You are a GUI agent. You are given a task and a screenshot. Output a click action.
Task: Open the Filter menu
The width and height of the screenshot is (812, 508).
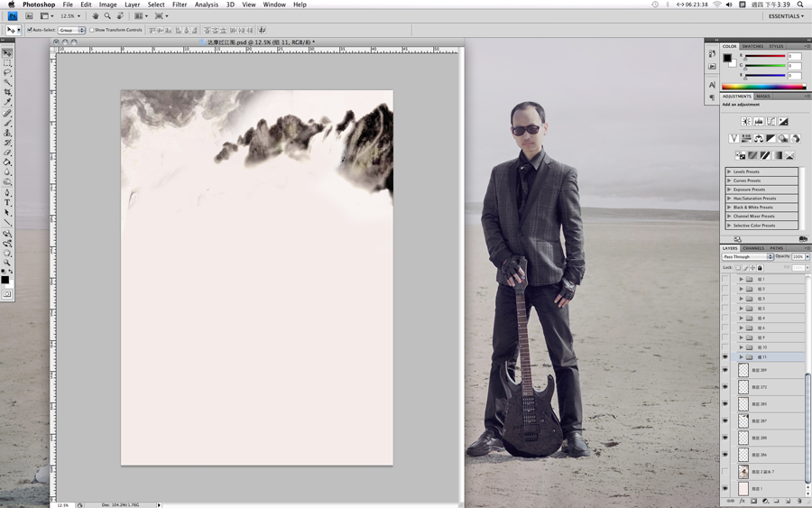pyautogui.click(x=180, y=5)
